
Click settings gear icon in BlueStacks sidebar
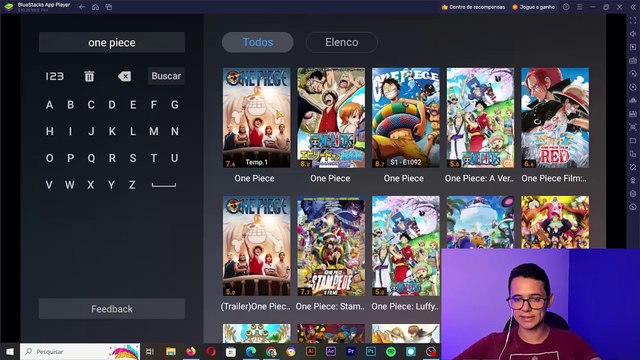pos(633,193)
